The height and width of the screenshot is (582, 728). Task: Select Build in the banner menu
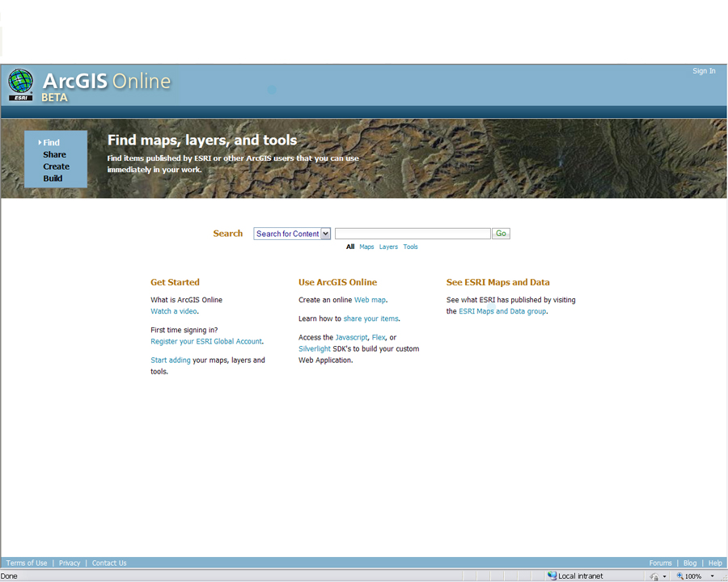53,178
